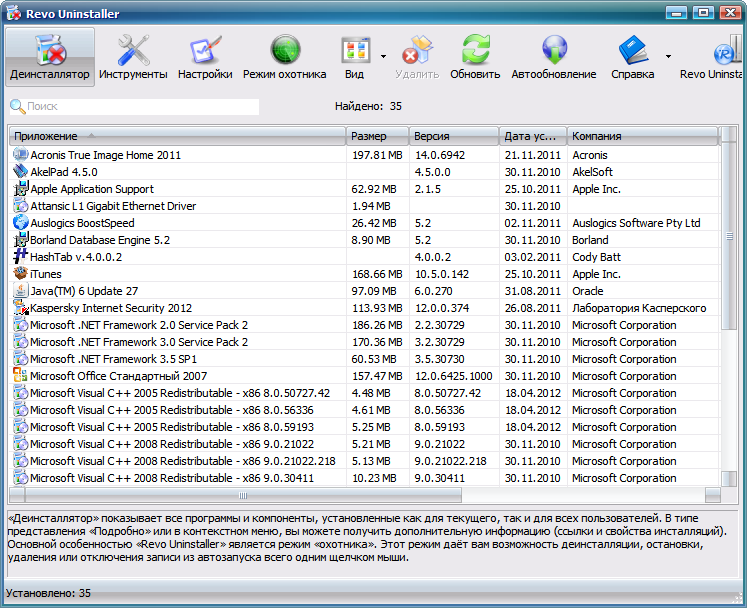Select Visual C++ 2005 Redistributable 8.0.50727.42 row
Viewport: 747px width, 608px height.
tap(364, 393)
